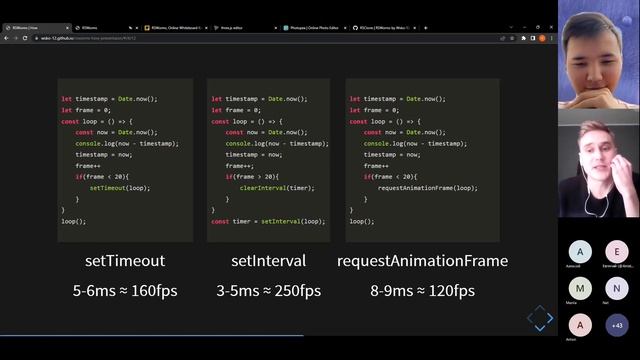Screen dimensions: 640x360
Task: Close the RSClone GitHub tab
Action: 414,28
